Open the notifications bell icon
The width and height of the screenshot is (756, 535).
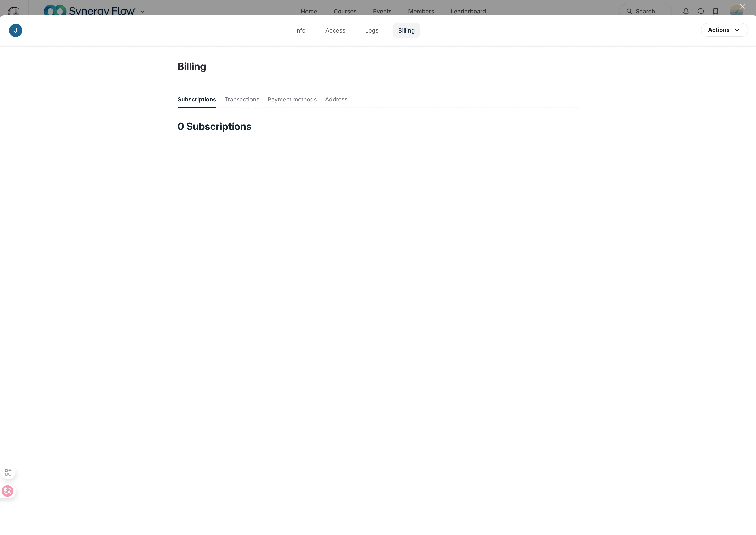coord(686,11)
